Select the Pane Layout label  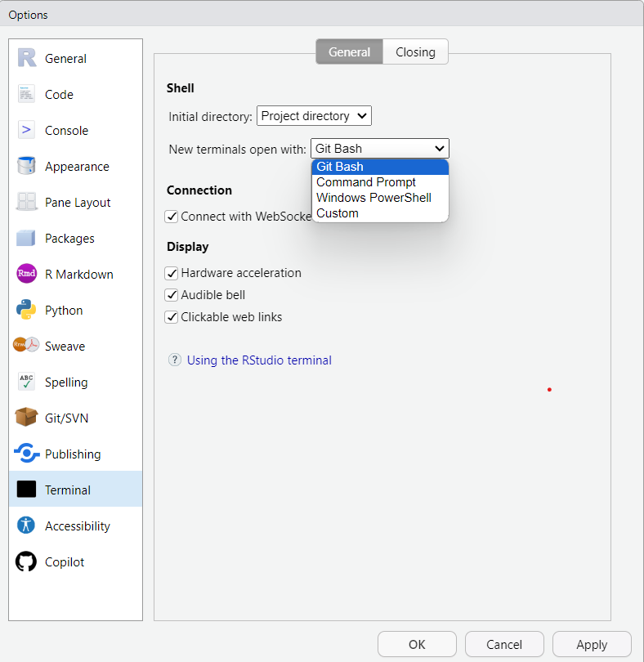[78, 203]
